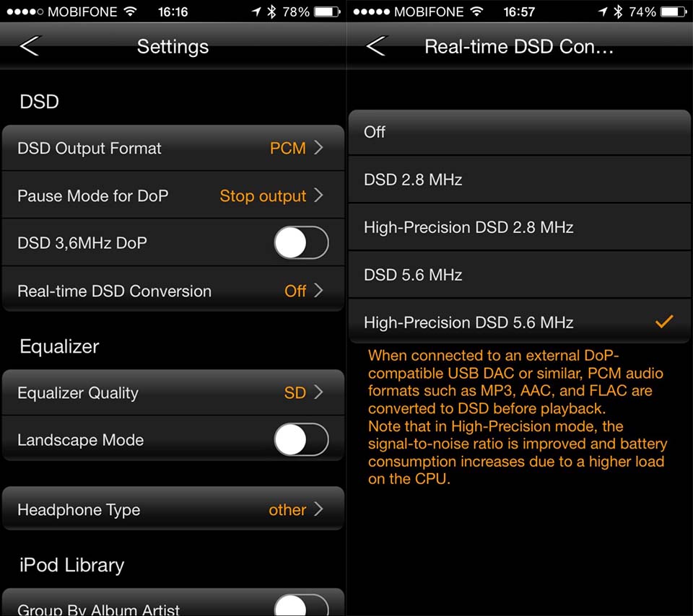Select the DSD 5.6 MHz option

520,275
